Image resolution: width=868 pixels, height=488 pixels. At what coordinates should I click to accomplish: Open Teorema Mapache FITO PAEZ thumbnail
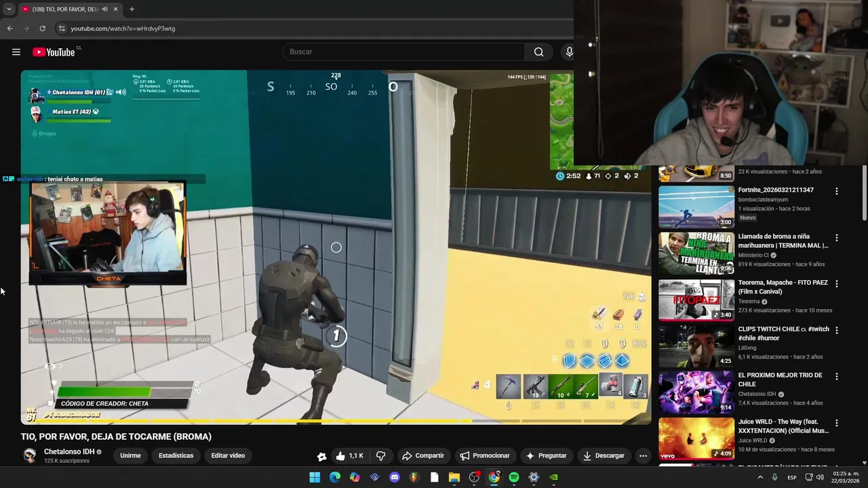696,300
